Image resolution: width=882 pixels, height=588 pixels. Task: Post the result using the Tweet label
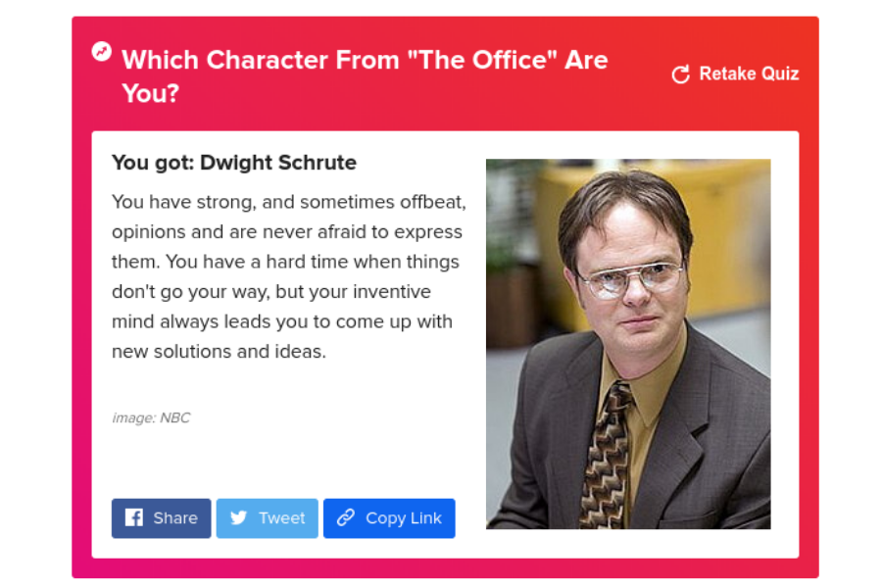pos(282,517)
